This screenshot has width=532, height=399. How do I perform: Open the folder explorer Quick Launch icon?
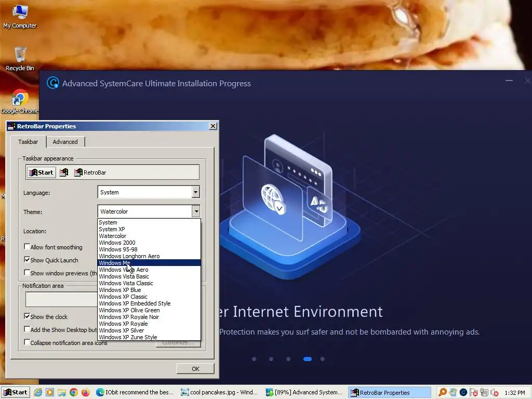[x=62, y=393]
